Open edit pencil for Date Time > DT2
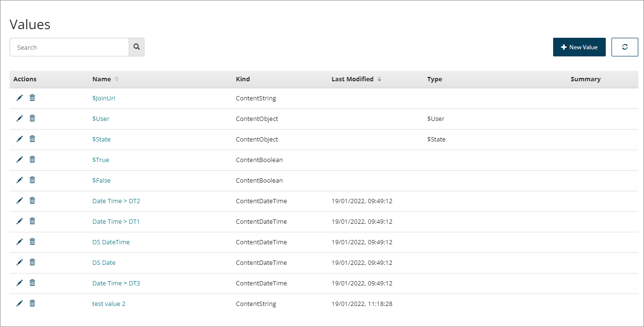 pyautogui.click(x=20, y=201)
